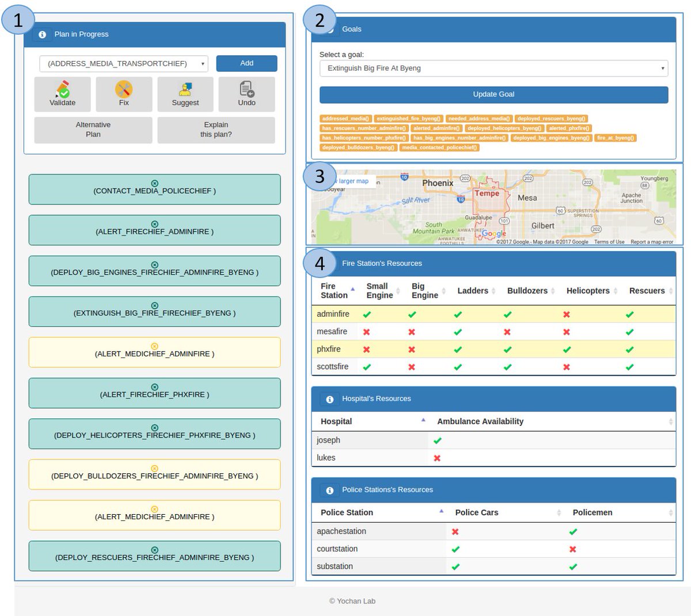The width and height of the screenshot is (691, 616).
Task: Sort table by Fire Station column
Action: [x=334, y=291]
